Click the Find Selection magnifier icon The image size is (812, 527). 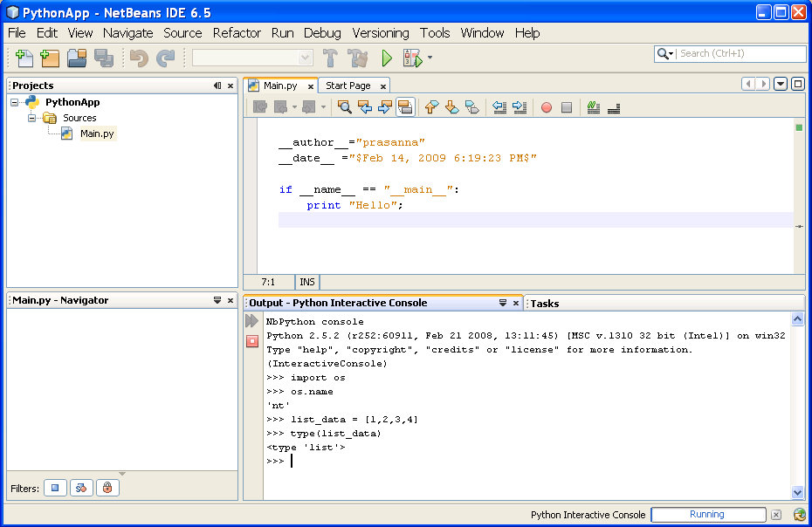pyautogui.click(x=344, y=107)
